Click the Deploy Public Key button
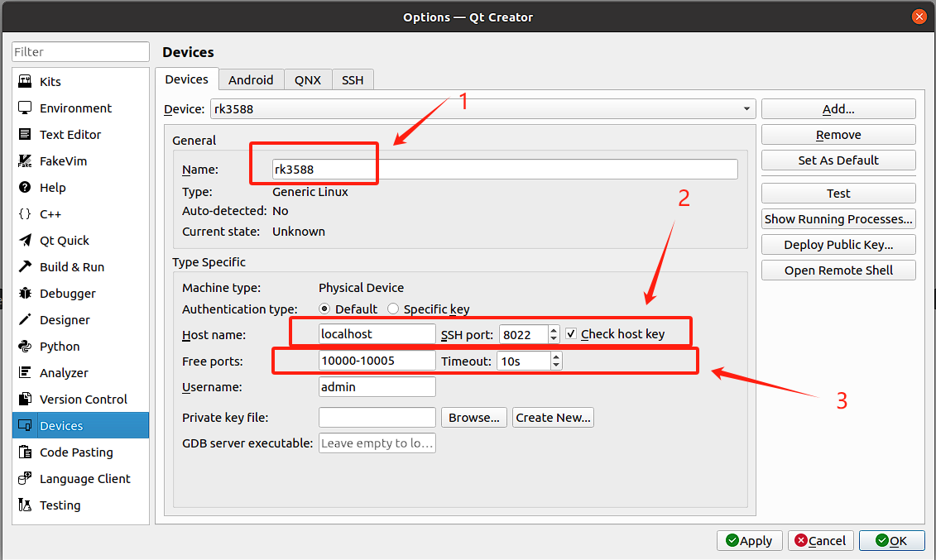This screenshot has width=936, height=560. 838,245
